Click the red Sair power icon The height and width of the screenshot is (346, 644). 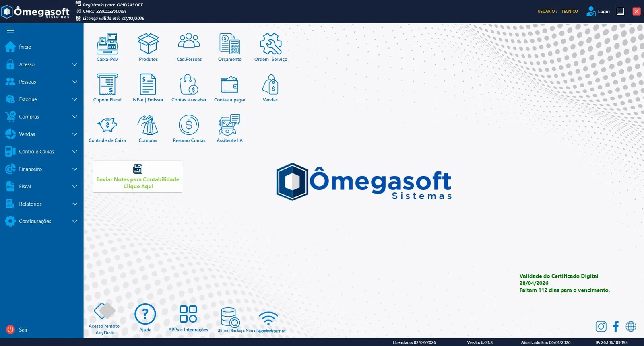(10, 330)
